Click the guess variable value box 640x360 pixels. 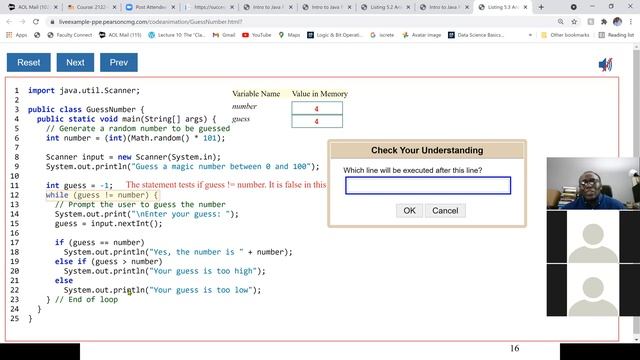point(317,121)
